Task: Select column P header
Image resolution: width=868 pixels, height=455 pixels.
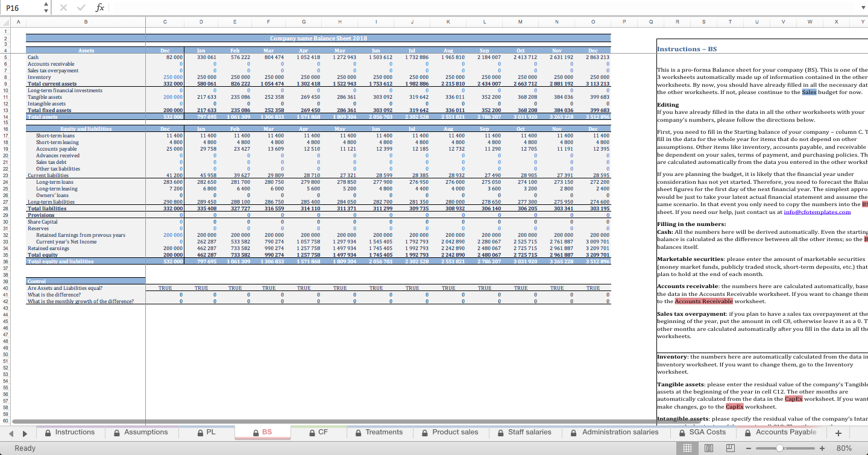Action: pos(623,22)
